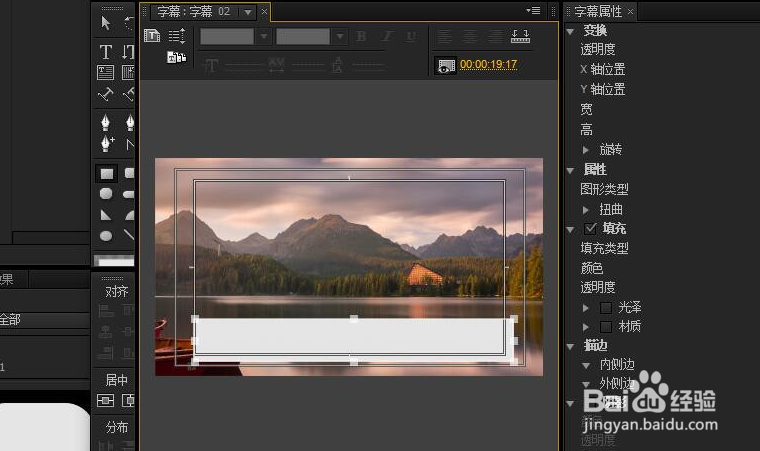Select the Pen tool

click(x=106, y=122)
